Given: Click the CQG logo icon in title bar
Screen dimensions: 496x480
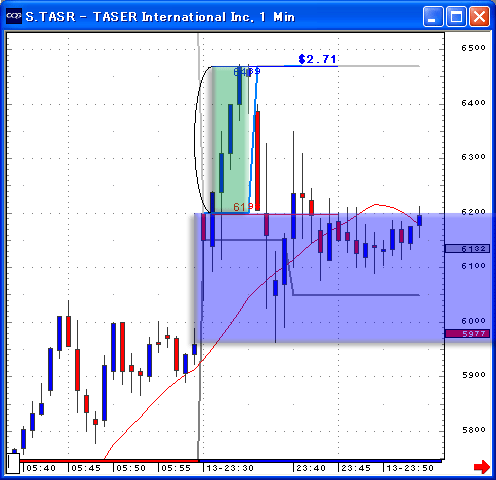Looking at the screenshot, I should [x=14, y=16].
